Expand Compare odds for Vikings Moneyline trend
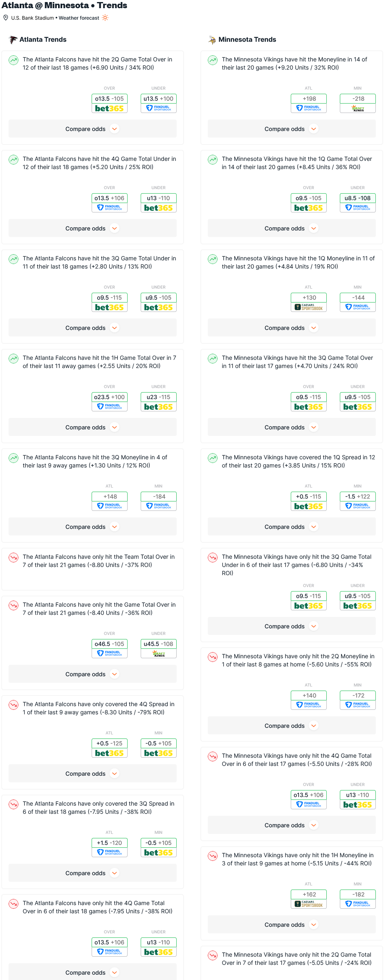384x980 pixels. (x=292, y=129)
